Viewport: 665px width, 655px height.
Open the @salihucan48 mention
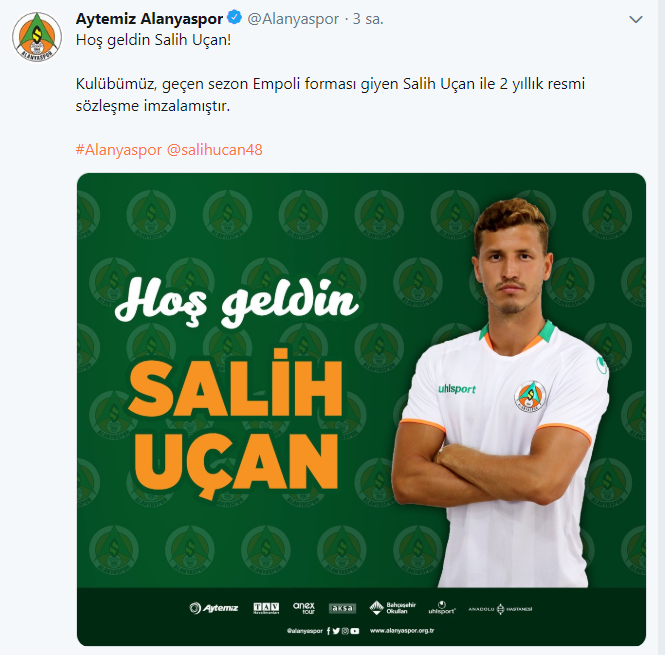coord(215,150)
